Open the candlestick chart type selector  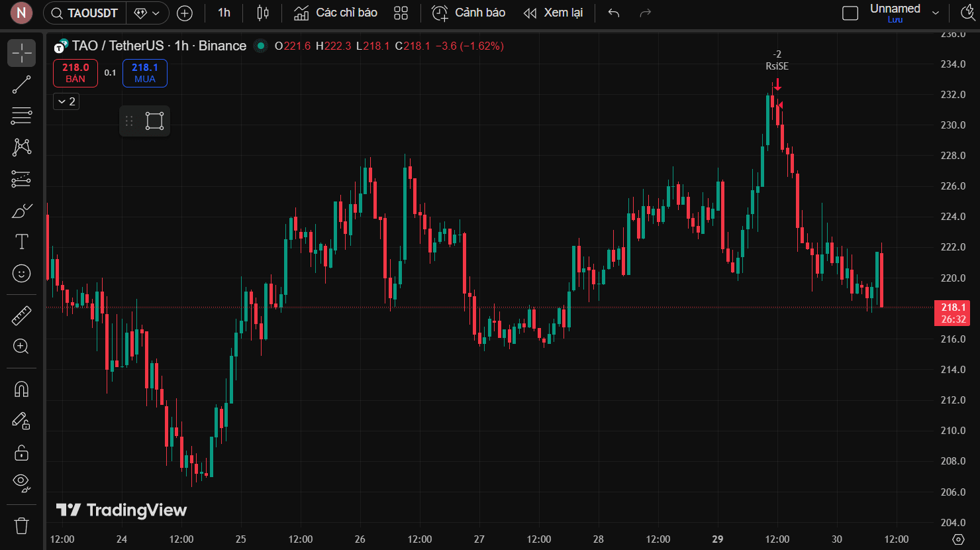click(263, 13)
